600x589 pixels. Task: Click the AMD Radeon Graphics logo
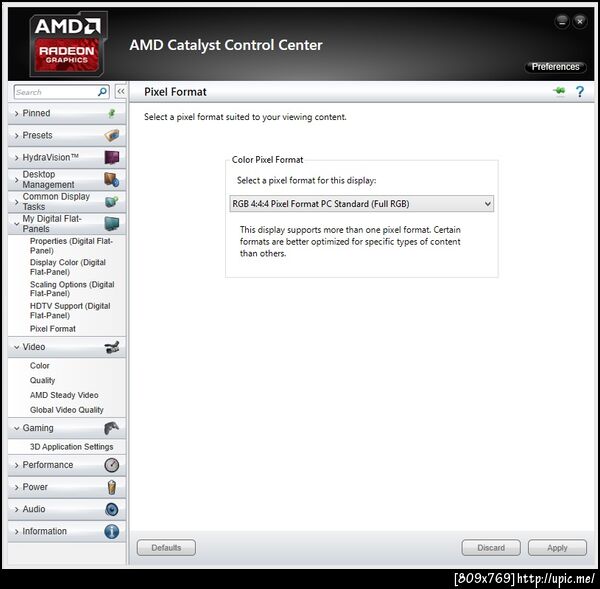coord(68,44)
